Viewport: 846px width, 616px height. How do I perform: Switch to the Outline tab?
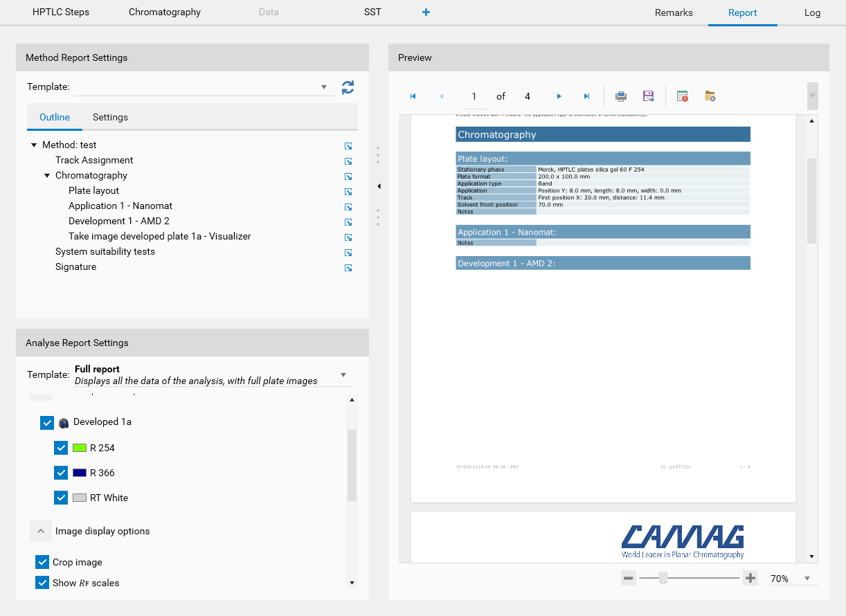(55, 117)
